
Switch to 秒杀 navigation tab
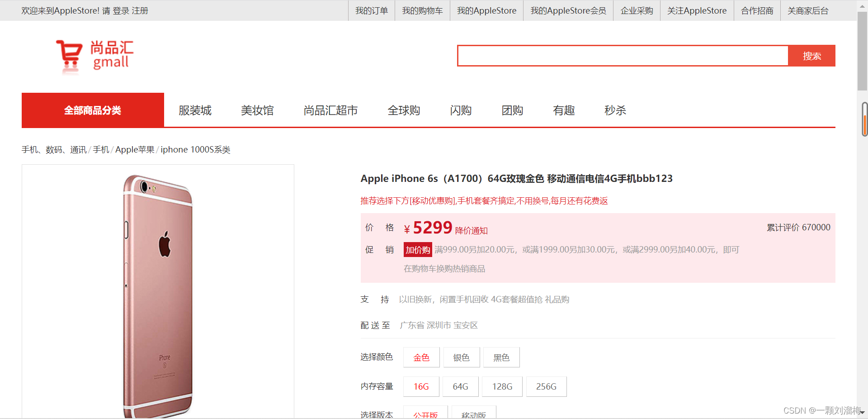[615, 110]
